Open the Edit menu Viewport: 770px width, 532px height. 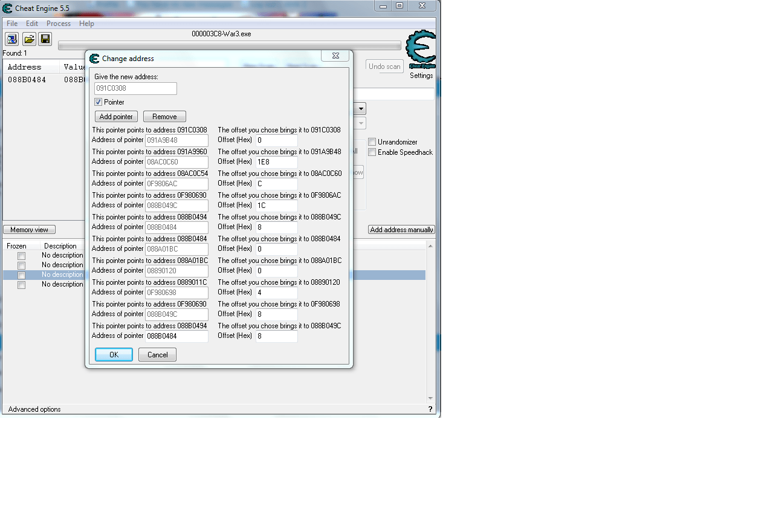click(x=32, y=24)
